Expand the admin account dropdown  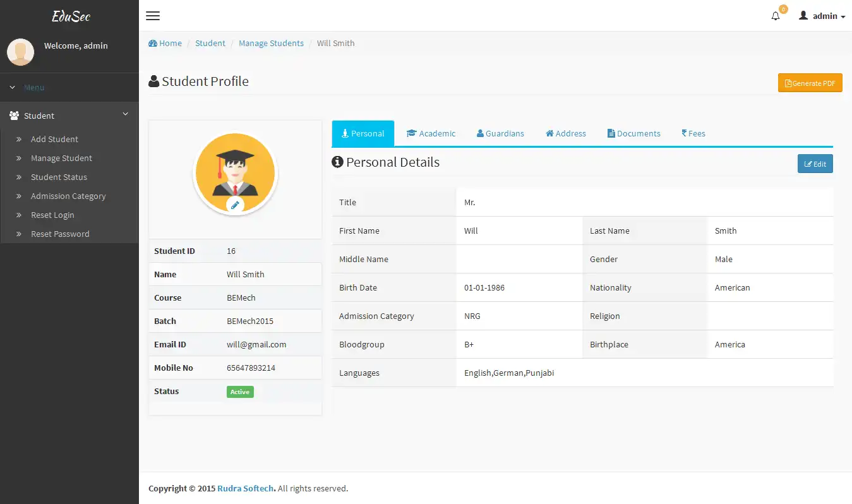[x=822, y=15]
